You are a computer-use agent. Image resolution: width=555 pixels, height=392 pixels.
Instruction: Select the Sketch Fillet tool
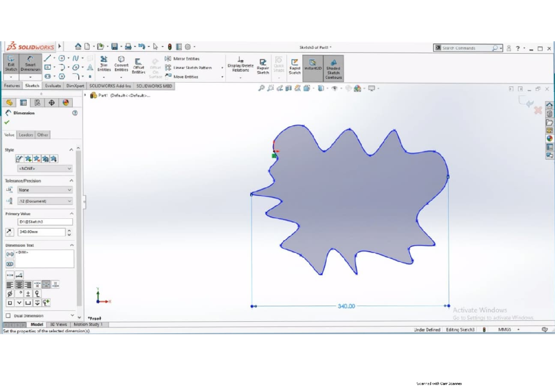(75, 76)
